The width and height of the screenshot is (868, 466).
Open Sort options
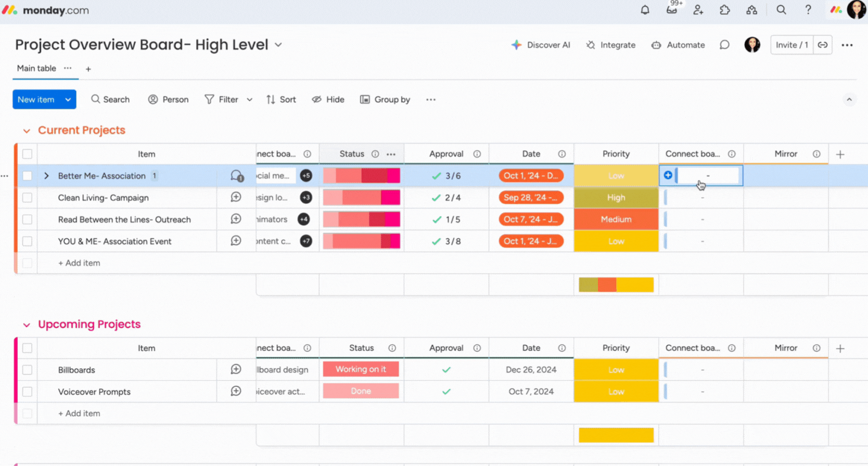[281, 99]
